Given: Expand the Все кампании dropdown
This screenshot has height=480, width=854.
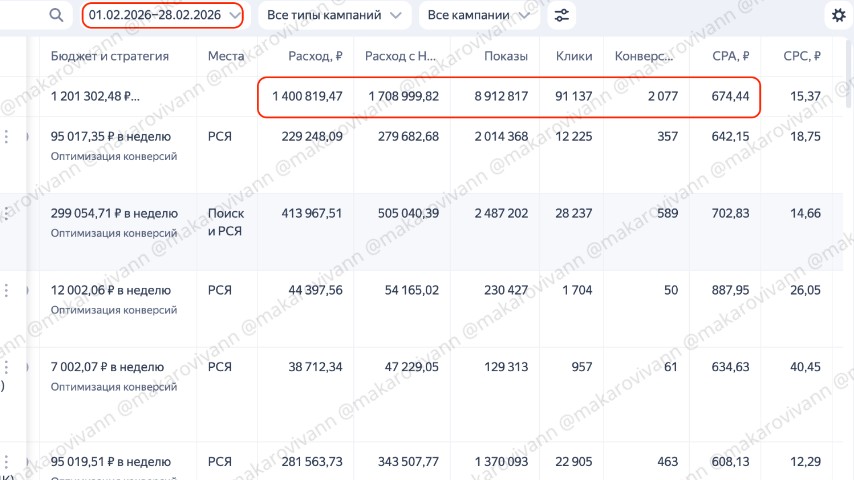Looking at the screenshot, I should coord(478,16).
